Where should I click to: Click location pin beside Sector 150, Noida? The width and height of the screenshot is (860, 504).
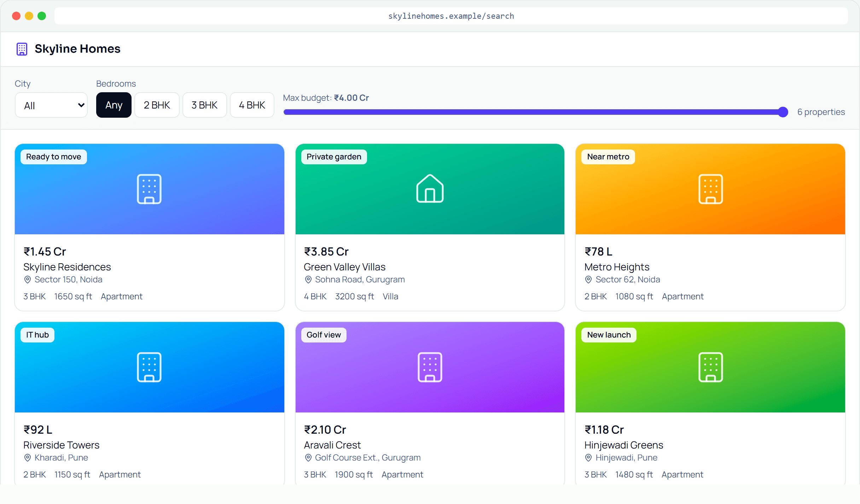pos(27,280)
